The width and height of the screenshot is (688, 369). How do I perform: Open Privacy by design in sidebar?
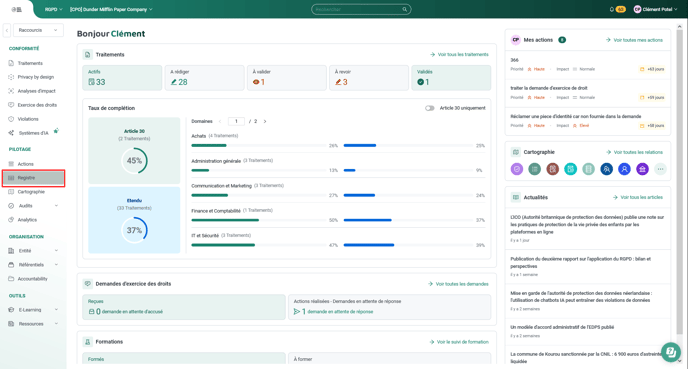(x=35, y=77)
